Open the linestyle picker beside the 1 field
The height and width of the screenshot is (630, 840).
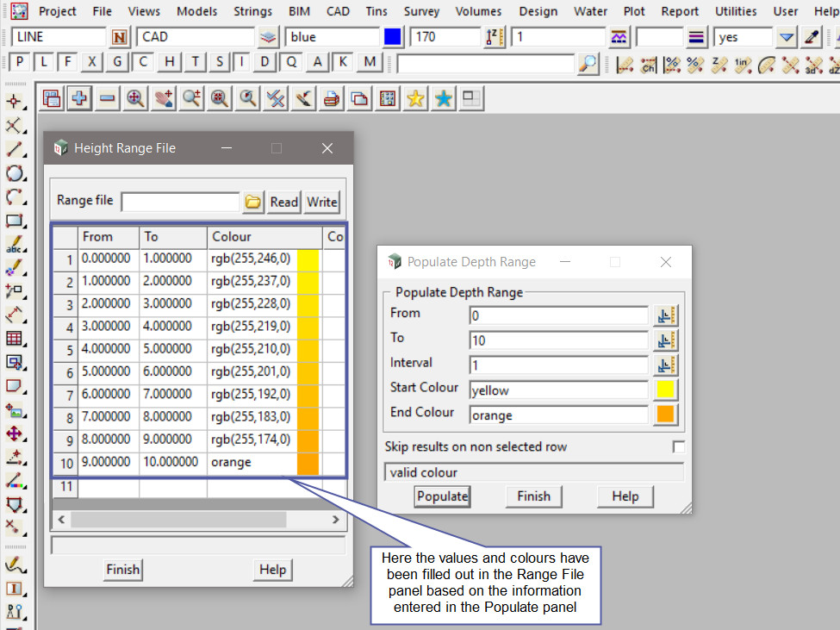point(619,37)
